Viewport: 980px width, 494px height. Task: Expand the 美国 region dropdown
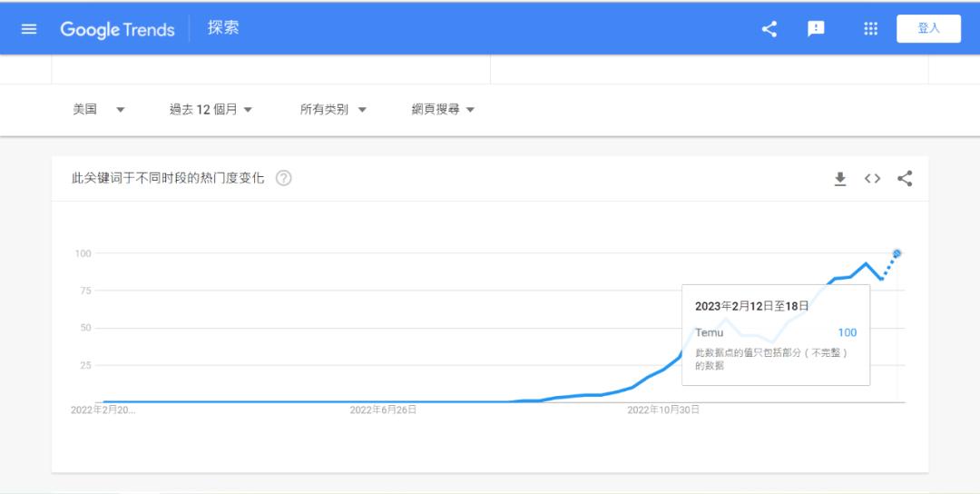tap(98, 110)
